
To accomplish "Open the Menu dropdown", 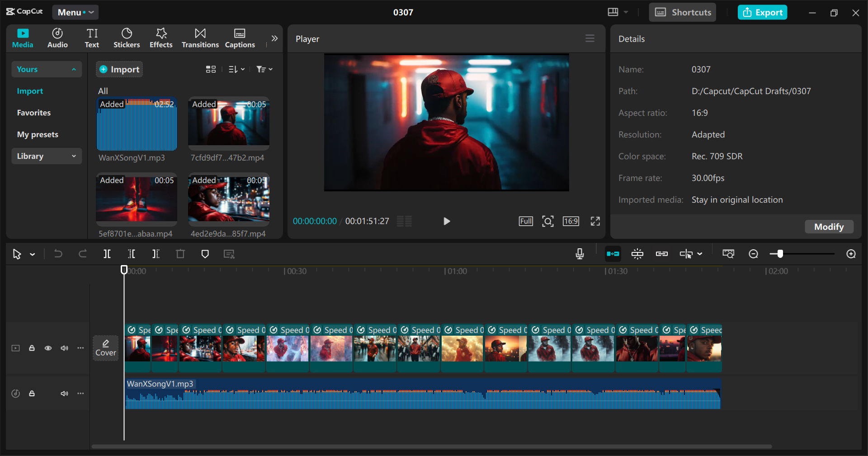I will 75,12.
